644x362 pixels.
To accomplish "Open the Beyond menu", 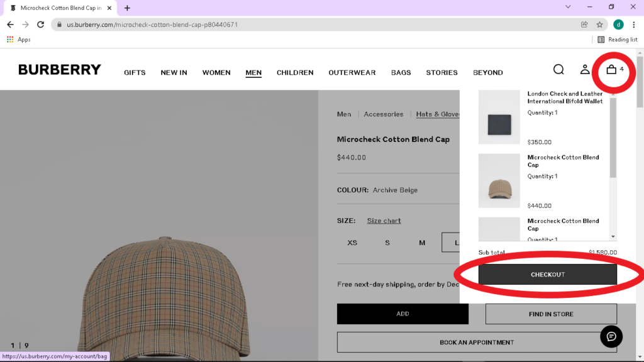I will 488,73.
